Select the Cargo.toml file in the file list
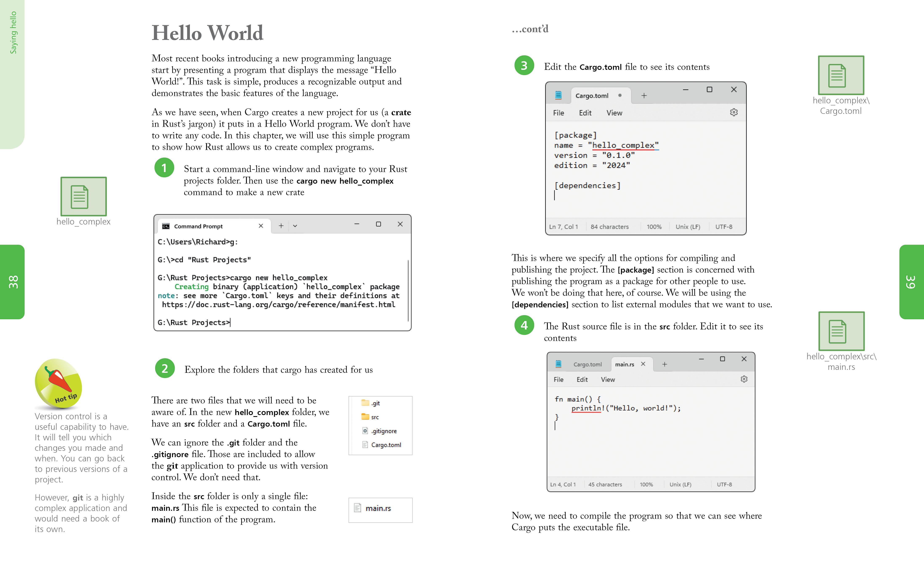 [381, 445]
